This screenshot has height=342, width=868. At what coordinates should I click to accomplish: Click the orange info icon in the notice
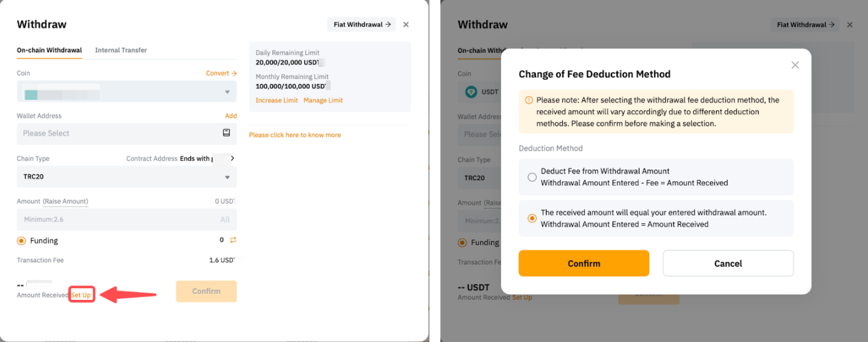[x=529, y=100]
